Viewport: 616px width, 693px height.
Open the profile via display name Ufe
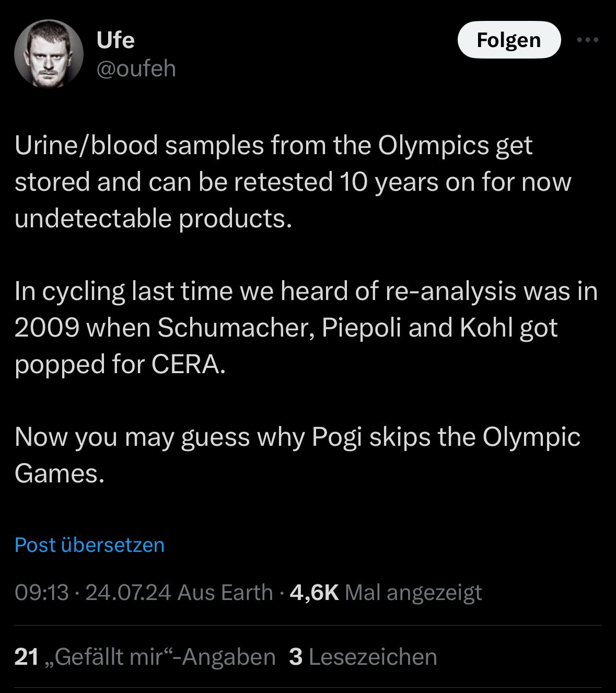coord(115,40)
